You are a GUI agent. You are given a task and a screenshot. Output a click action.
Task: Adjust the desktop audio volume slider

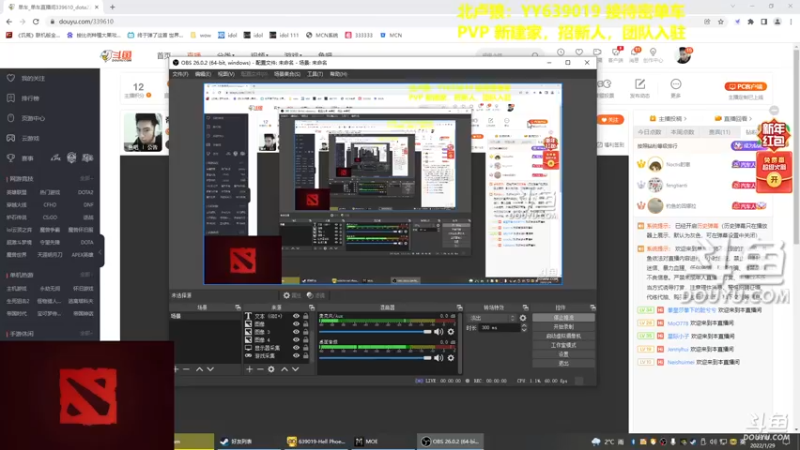pyautogui.click(x=376, y=358)
